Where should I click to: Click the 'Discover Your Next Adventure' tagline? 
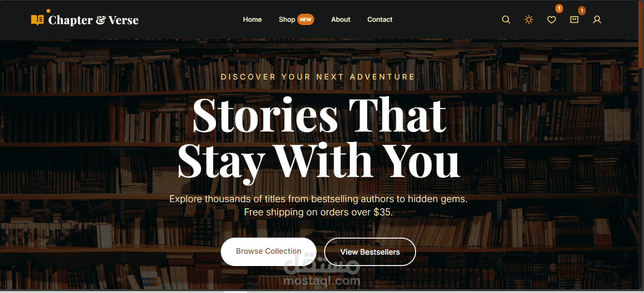coord(318,77)
